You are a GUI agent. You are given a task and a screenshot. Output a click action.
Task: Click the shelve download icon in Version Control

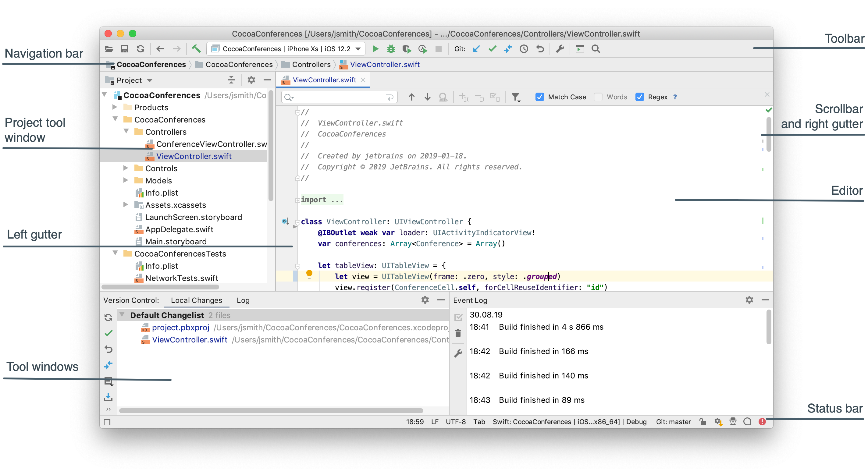[x=108, y=397]
